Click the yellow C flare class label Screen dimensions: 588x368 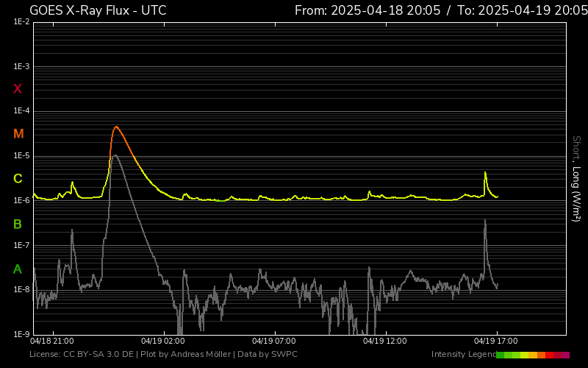point(18,178)
